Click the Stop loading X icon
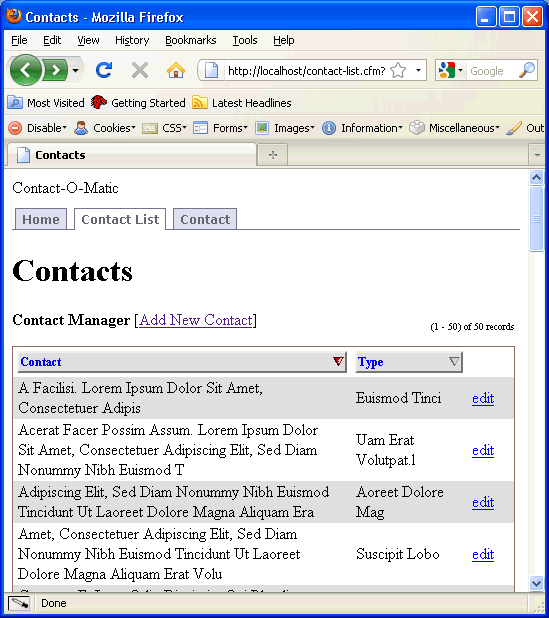Screen dimensions: 549x618 coord(140,71)
